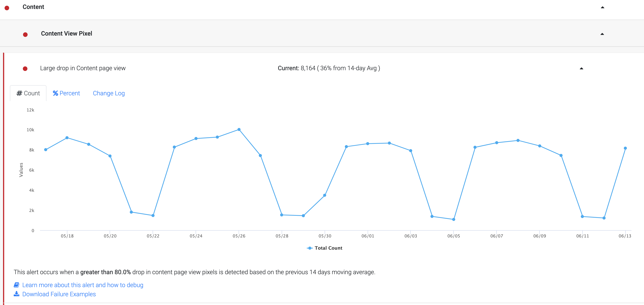644x305 pixels.
Task: Click the book icon next to Learn more
Action: coord(17,285)
